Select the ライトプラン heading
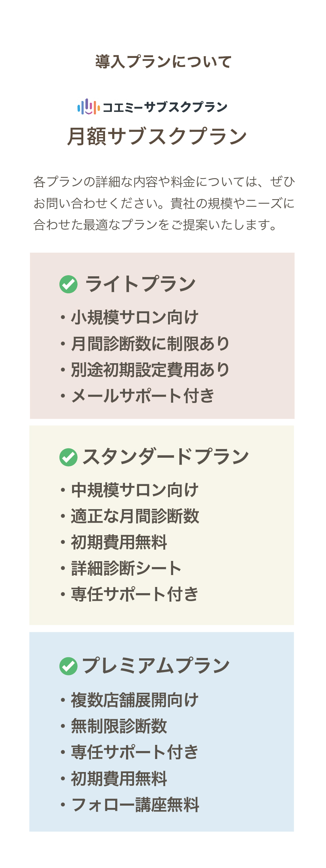This screenshot has height=868, width=326. click(x=140, y=284)
